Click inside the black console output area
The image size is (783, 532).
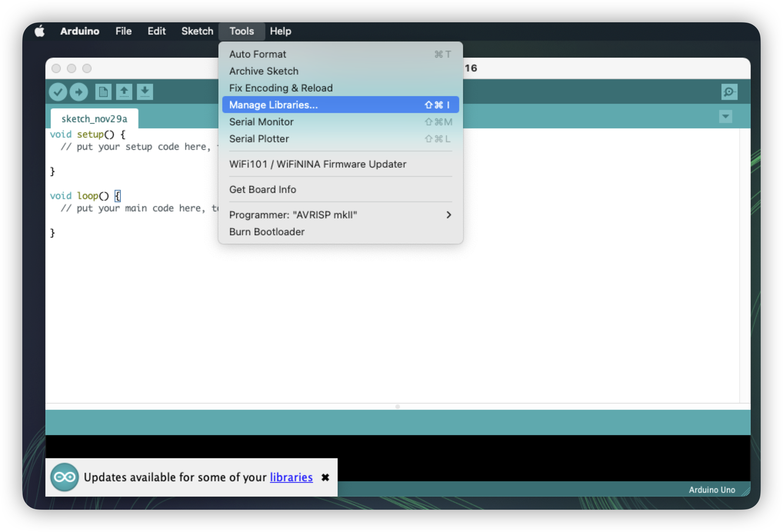pyautogui.click(x=538, y=457)
